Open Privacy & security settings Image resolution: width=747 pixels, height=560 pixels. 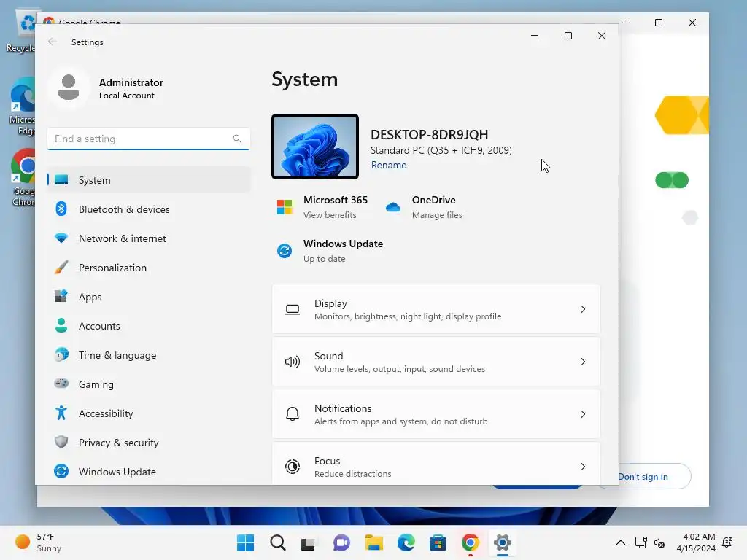(148, 443)
